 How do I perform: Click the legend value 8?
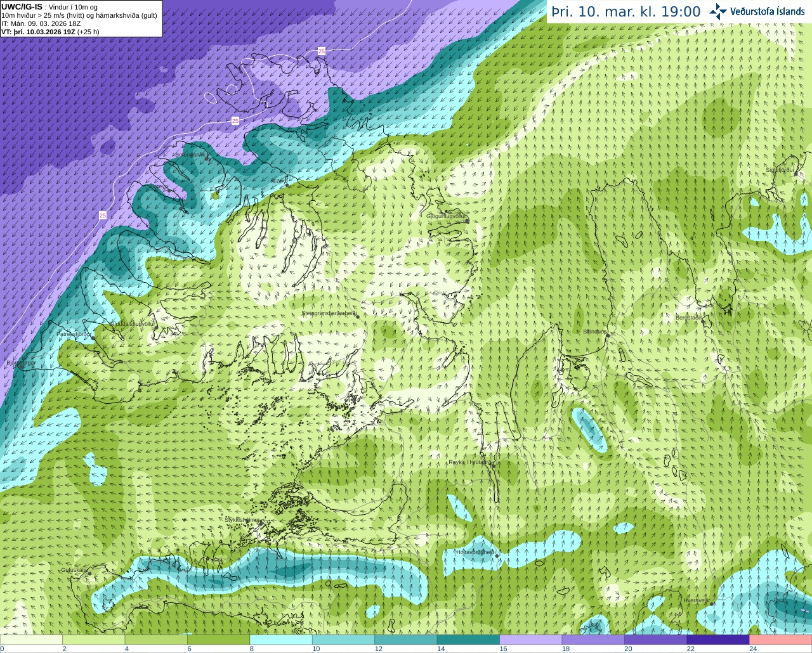(252, 649)
